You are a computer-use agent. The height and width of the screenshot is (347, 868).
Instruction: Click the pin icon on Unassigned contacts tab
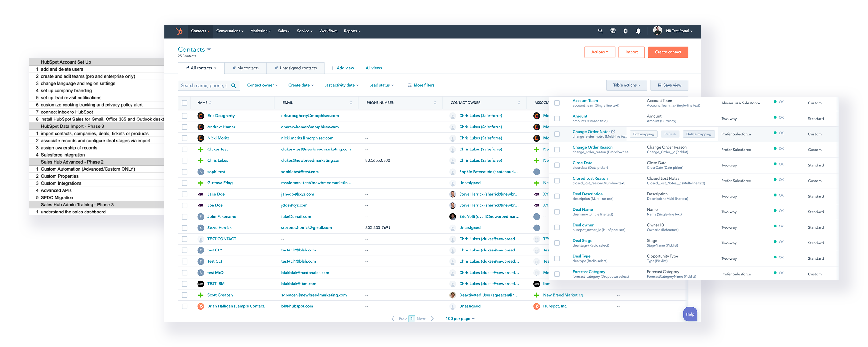click(276, 68)
